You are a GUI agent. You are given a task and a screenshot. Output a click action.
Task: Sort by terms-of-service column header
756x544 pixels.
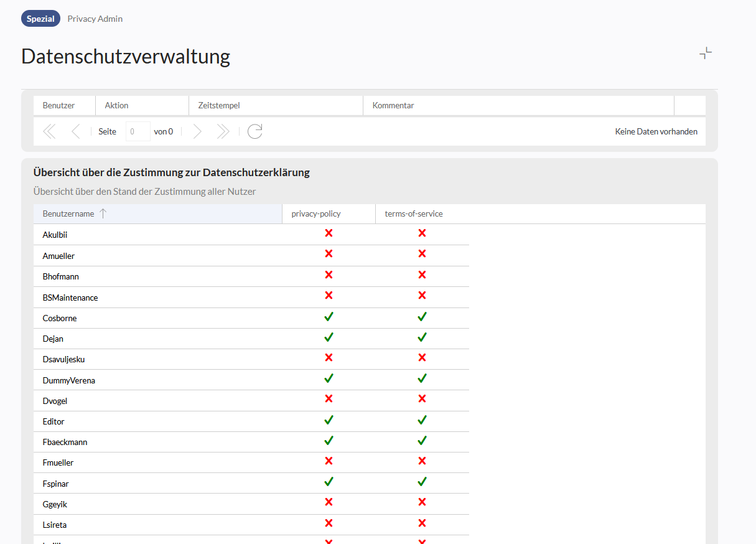point(414,213)
